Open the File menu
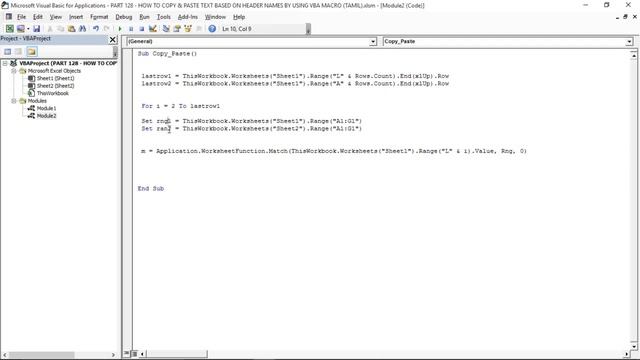 click(21, 17)
